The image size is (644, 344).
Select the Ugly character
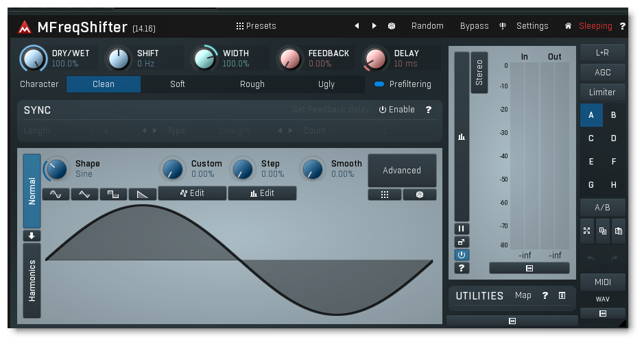326,84
